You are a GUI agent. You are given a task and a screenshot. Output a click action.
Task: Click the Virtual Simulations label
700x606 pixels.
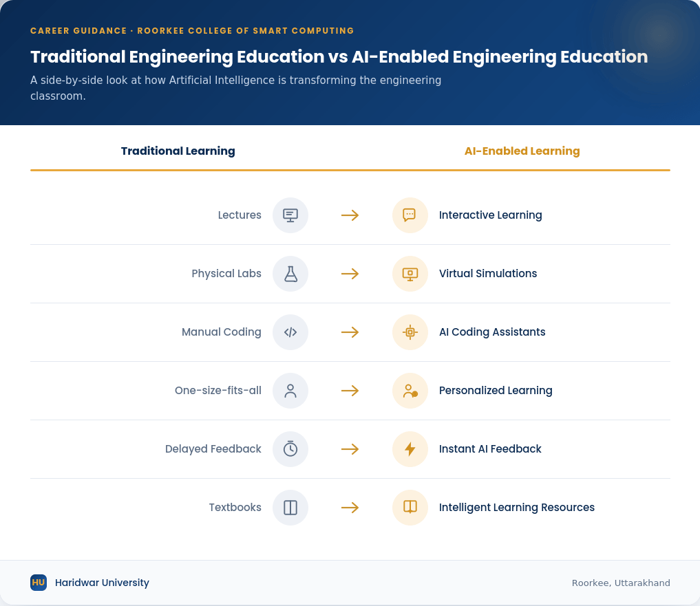click(488, 274)
